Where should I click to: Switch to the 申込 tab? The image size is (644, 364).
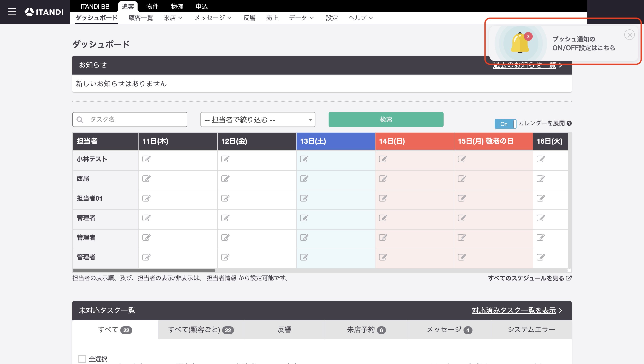[202, 7]
